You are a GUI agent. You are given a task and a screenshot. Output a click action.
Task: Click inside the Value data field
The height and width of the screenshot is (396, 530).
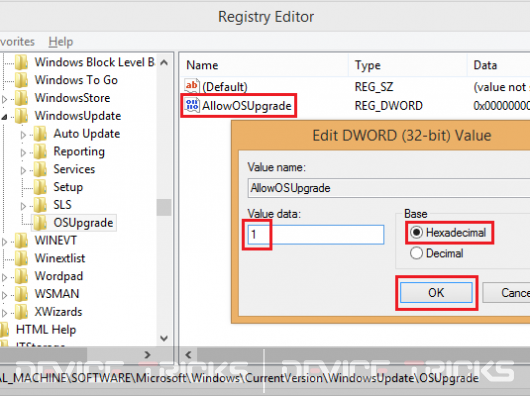tap(316, 234)
